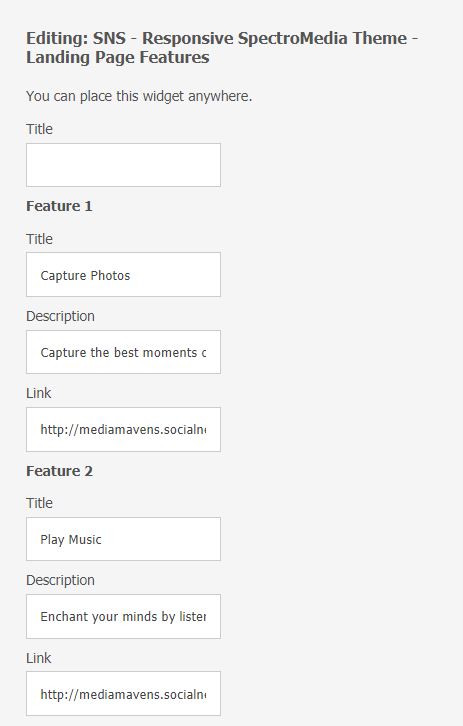Click the empty widget Title field
Image resolution: width=463 pixels, height=726 pixels.
(123, 165)
